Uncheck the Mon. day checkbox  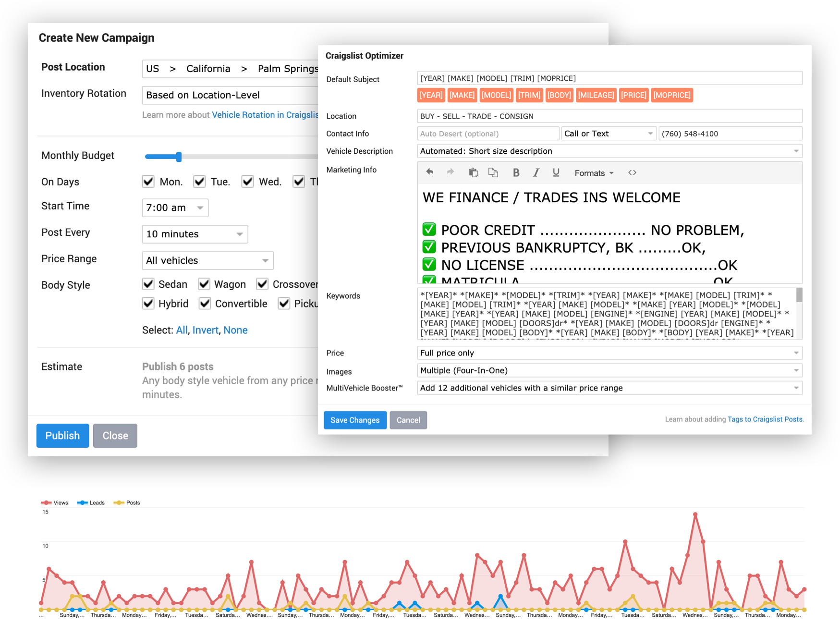(x=148, y=182)
